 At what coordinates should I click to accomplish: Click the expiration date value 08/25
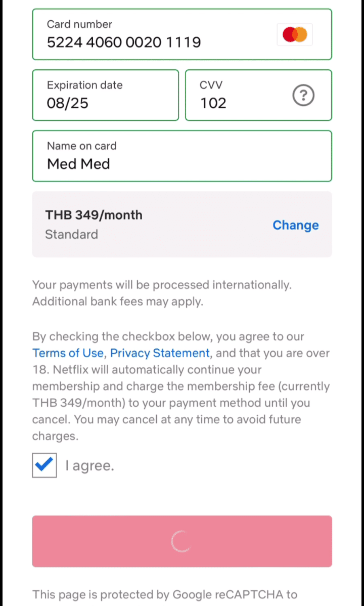(68, 103)
